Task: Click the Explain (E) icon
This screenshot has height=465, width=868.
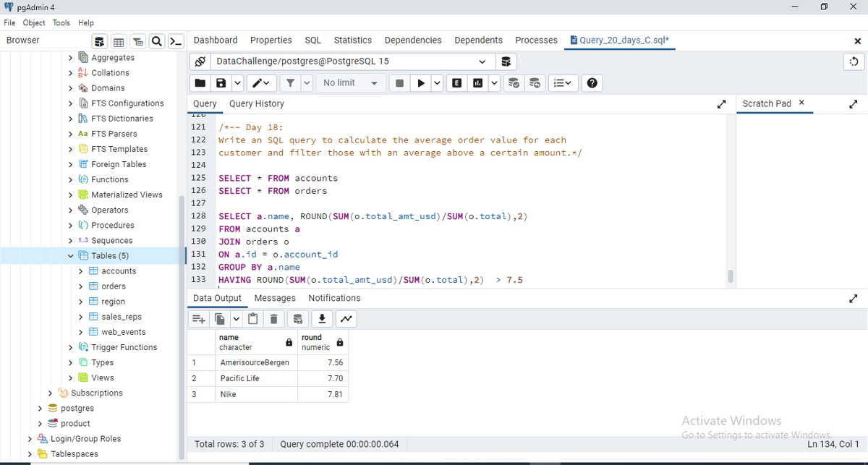Action: click(x=457, y=83)
